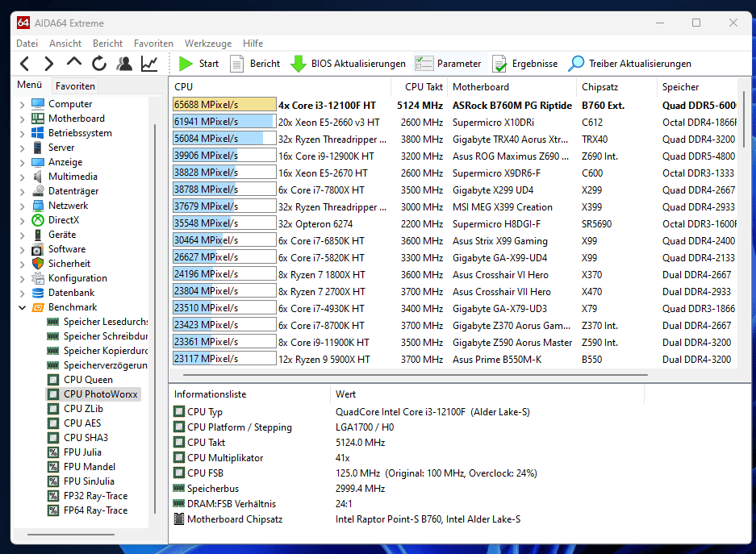Screen dimensions: 756x554
Task: Go forward with the right arrow icon
Action: tap(49, 64)
